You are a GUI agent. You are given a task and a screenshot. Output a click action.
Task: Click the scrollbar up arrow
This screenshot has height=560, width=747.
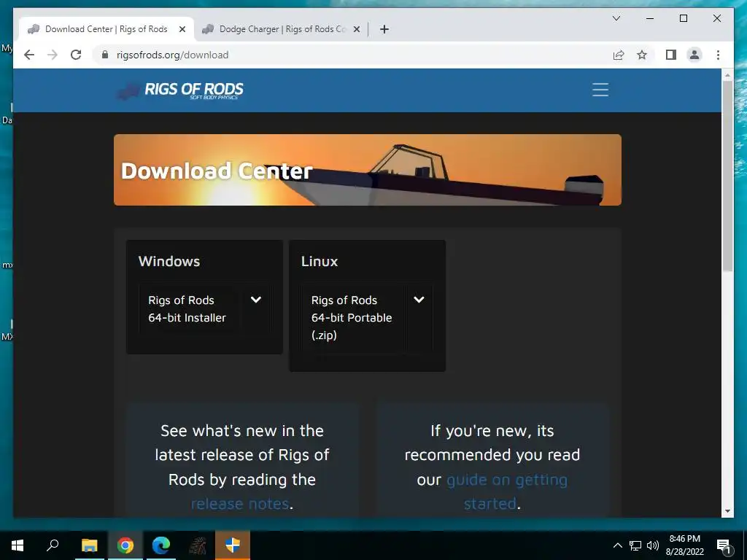point(727,75)
